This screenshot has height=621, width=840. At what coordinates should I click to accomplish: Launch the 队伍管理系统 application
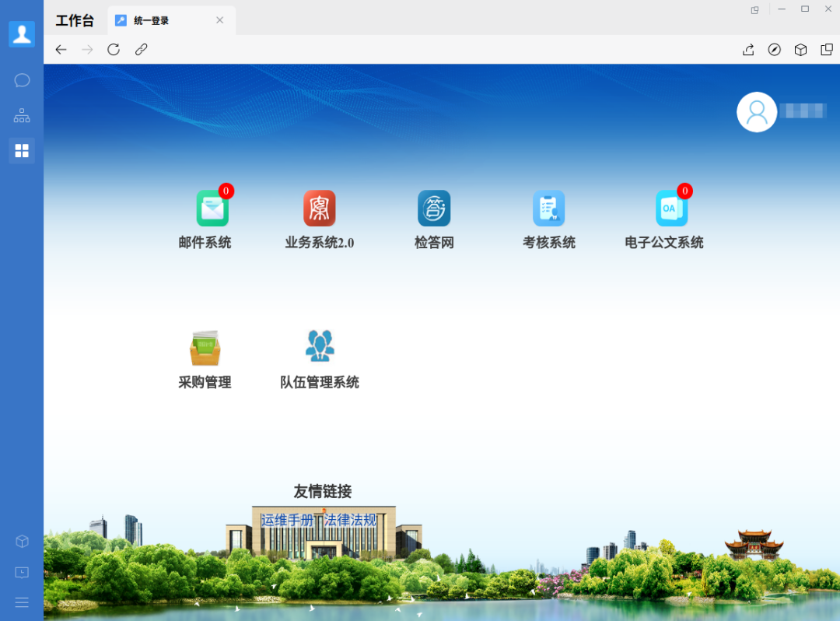320,346
